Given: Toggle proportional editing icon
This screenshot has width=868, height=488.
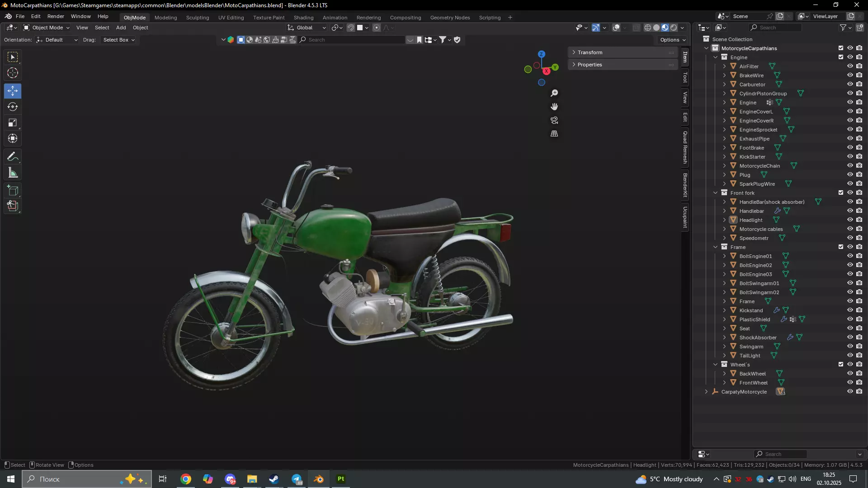Looking at the screenshot, I should (x=377, y=28).
